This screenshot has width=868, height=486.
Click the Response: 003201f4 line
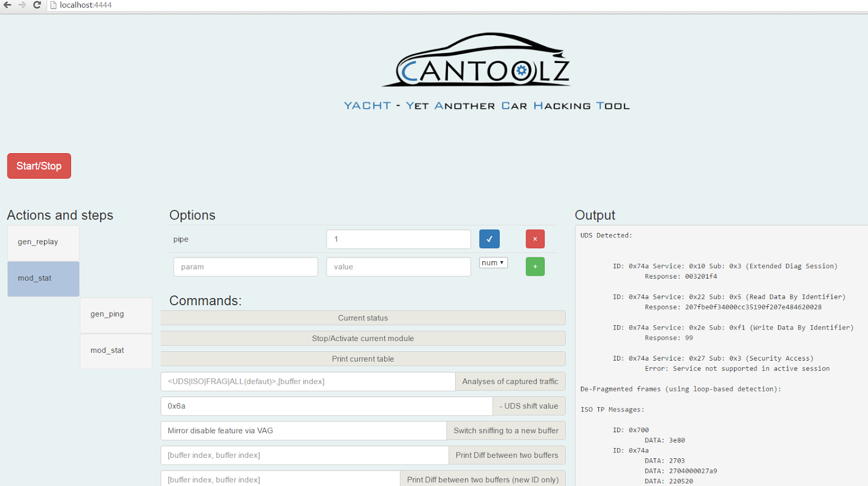(681, 276)
